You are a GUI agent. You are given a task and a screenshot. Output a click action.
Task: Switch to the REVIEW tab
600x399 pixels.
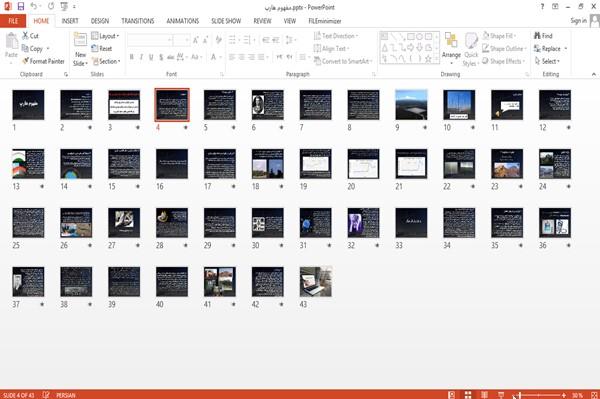tap(262, 21)
